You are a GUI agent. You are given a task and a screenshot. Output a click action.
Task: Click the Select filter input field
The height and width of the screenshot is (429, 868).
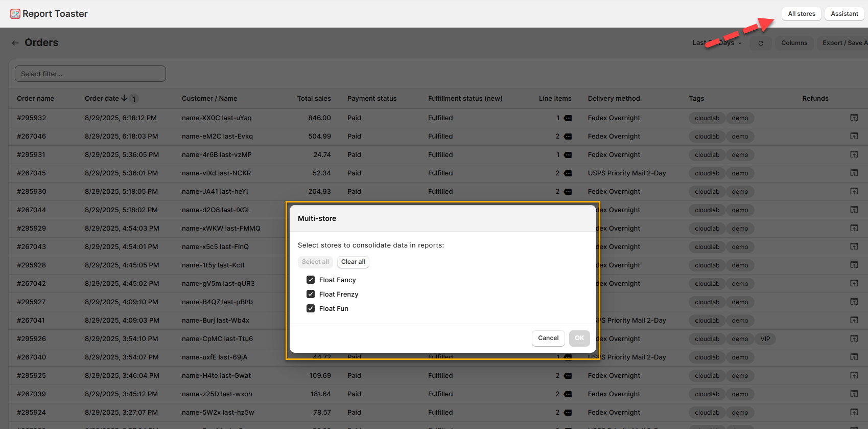pos(90,74)
